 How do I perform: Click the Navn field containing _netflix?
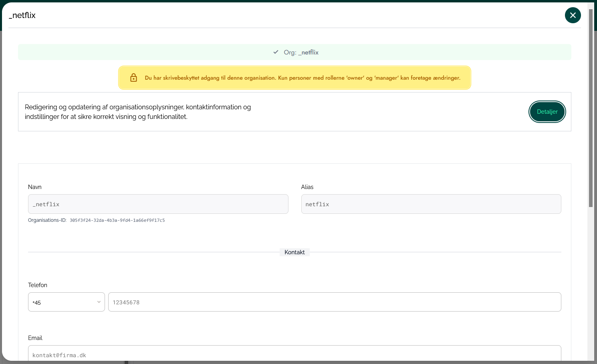pyautogui.click(x=158, y=204)
